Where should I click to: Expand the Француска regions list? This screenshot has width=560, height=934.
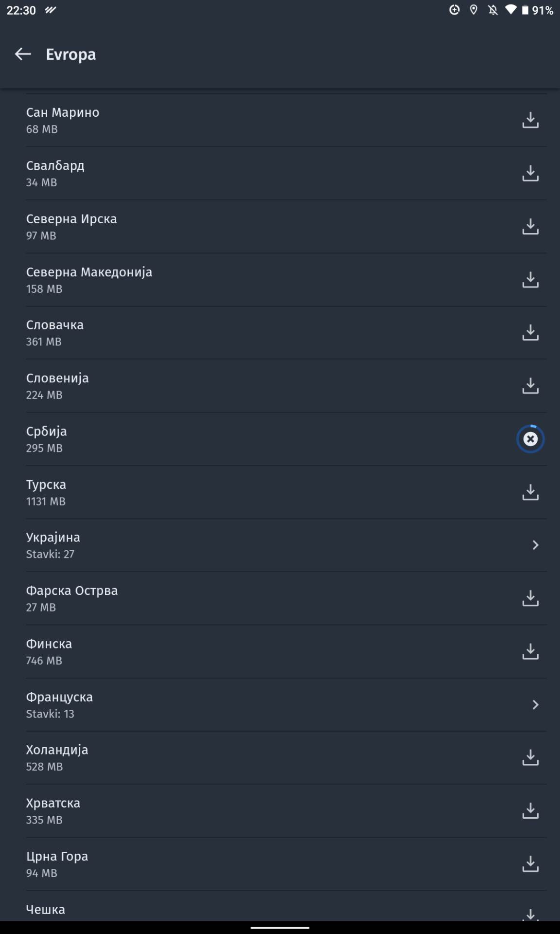click(x=535, y=705)
